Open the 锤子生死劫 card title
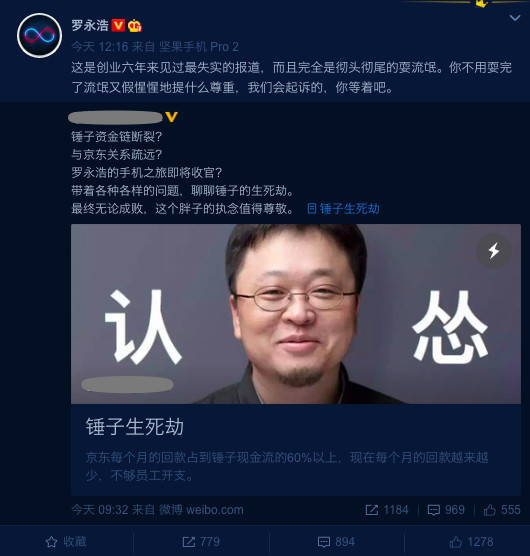 tap(135, 427)
